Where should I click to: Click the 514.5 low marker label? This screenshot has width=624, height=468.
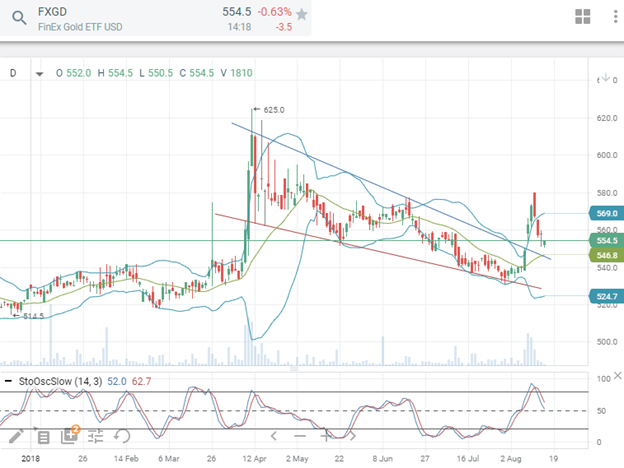pyautogui.click(x=33, y=316)
